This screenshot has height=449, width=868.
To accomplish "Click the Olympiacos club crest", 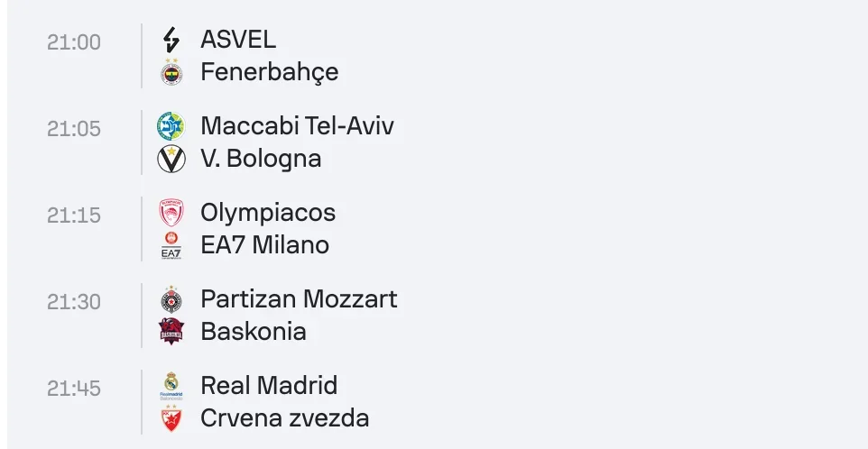I will pos(171,213).
